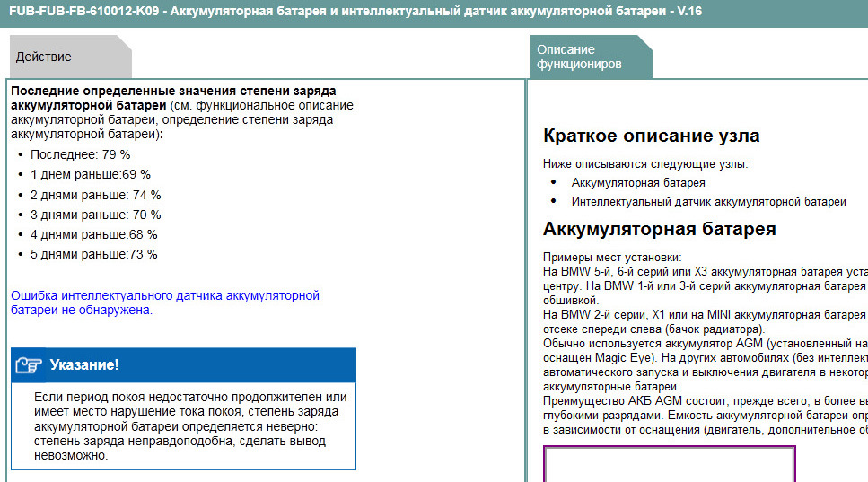Open the Действие tab
The image size is (868, 482).
point(70,57)
